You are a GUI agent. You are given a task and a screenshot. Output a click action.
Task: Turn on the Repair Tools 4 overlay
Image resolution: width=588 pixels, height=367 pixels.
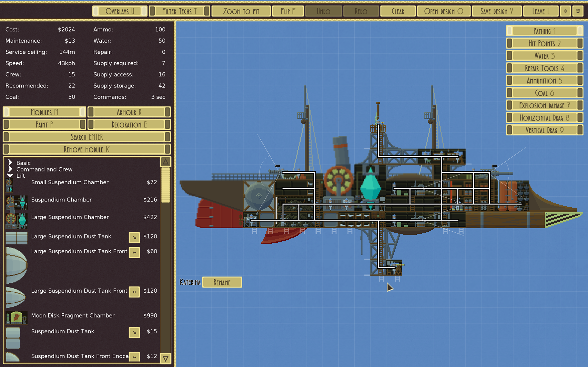pyautogui.click(x=545, y=68)
